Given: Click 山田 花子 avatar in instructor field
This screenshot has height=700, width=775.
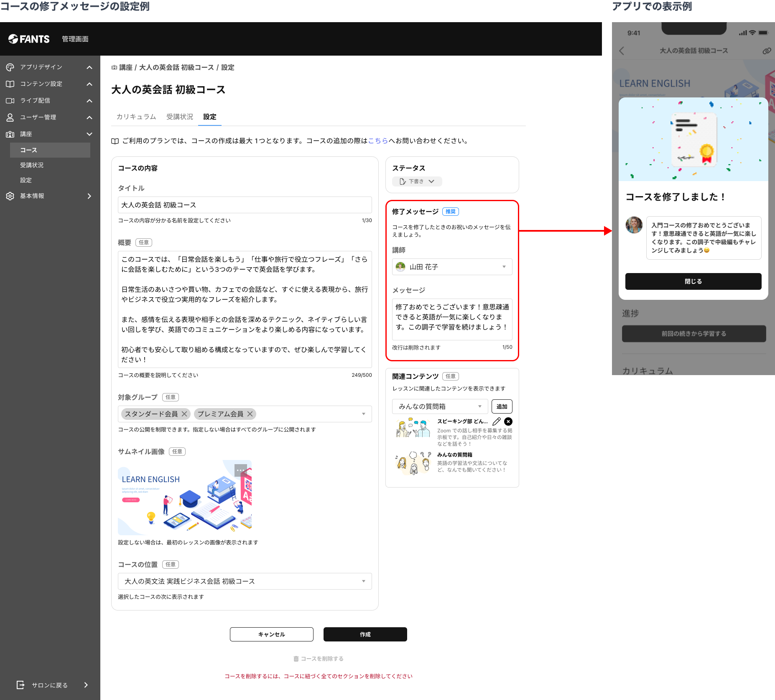Looking at the screenshot, I should coord(400,267).
